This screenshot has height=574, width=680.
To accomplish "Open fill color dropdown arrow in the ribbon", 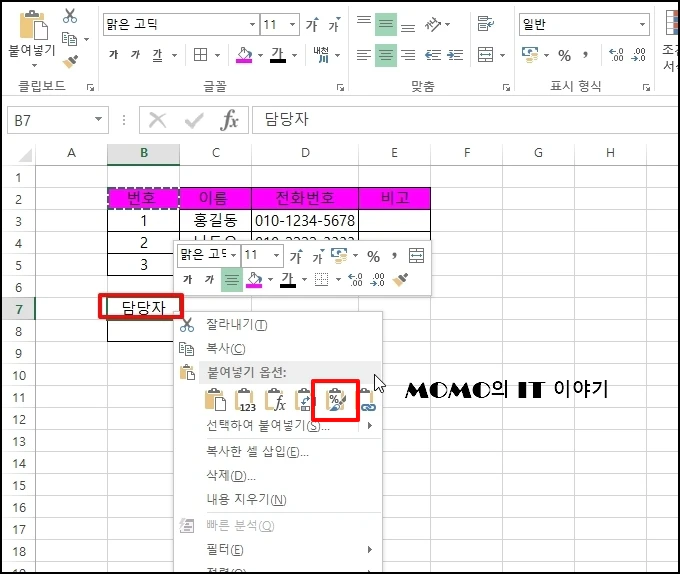I will pyautogui.click(x=260, y=55).
